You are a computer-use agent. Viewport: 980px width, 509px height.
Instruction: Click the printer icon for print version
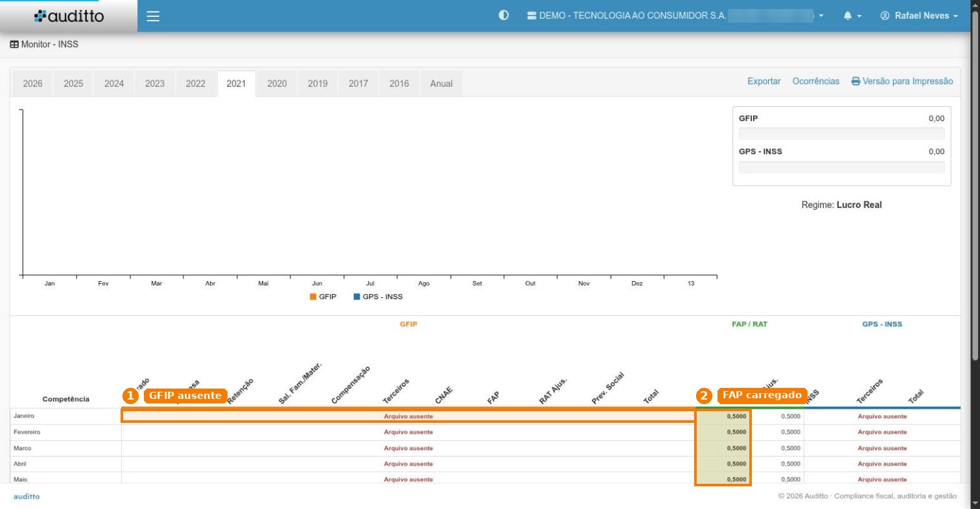tap(856, 82)
